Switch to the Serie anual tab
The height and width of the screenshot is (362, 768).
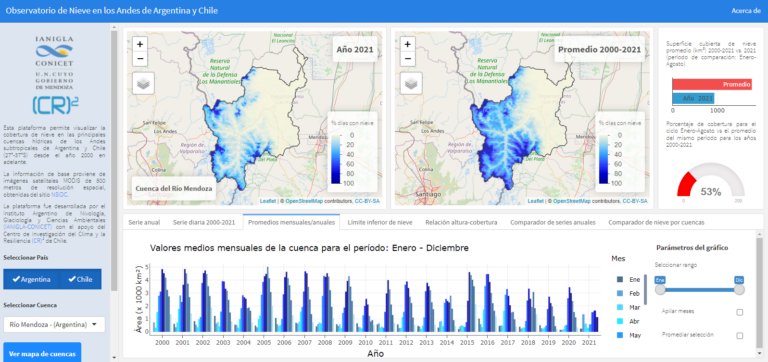pyautogui.click(x=144, y=222)
